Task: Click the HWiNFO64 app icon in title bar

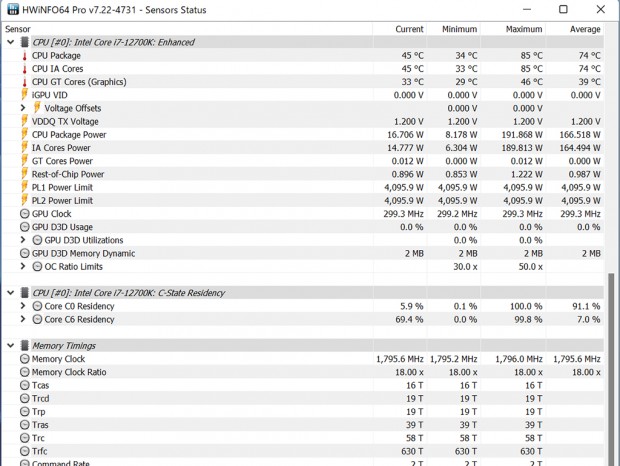Action: point(13,10)
